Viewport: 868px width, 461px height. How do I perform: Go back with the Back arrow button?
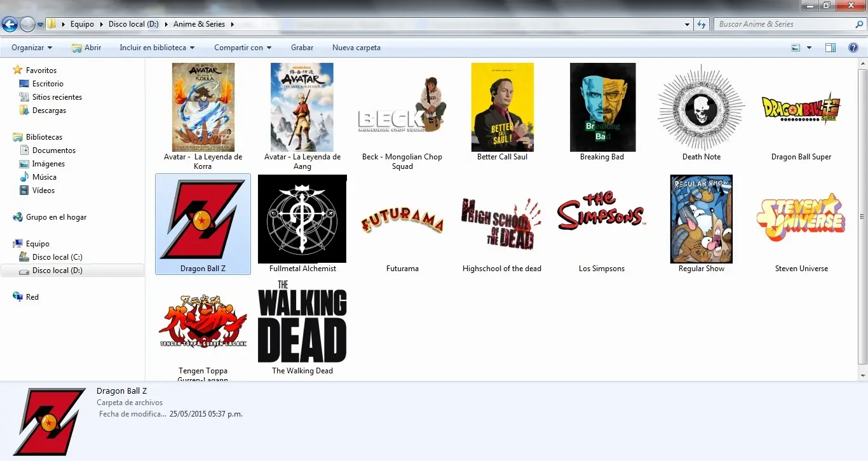tap(10, 25)
